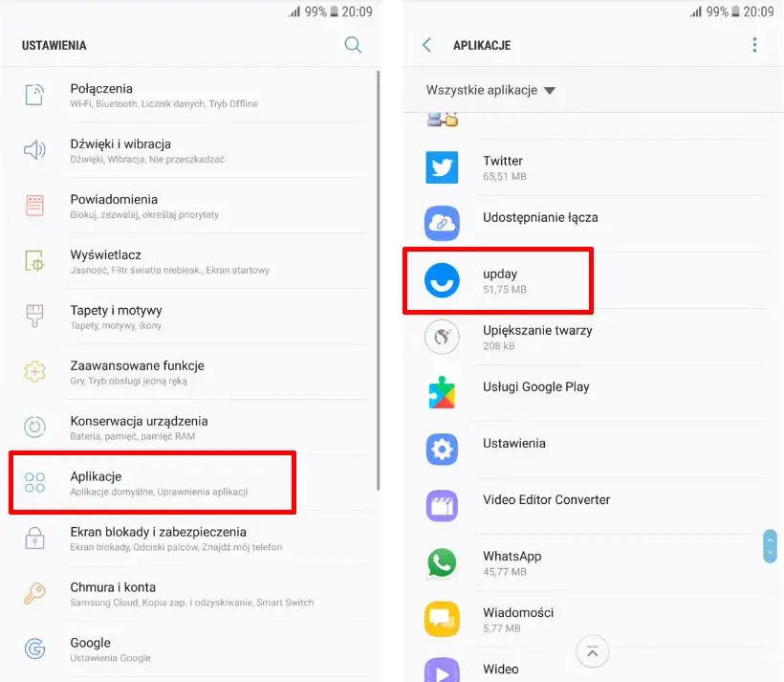
Task: Open the Aplikacje settings entry
Action: (152, 482)
